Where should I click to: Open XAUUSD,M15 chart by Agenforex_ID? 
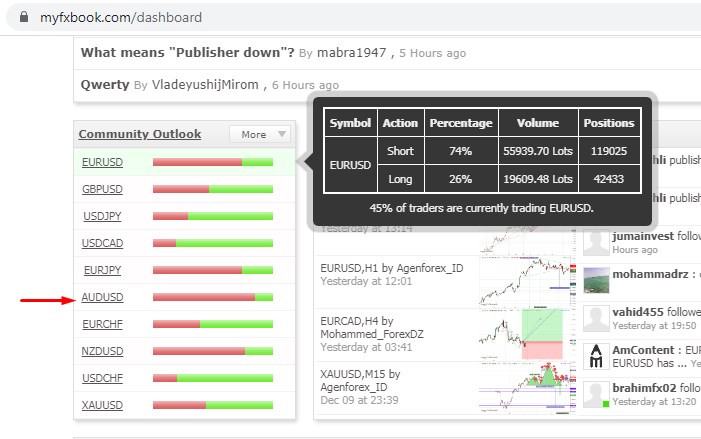point(360,380)
